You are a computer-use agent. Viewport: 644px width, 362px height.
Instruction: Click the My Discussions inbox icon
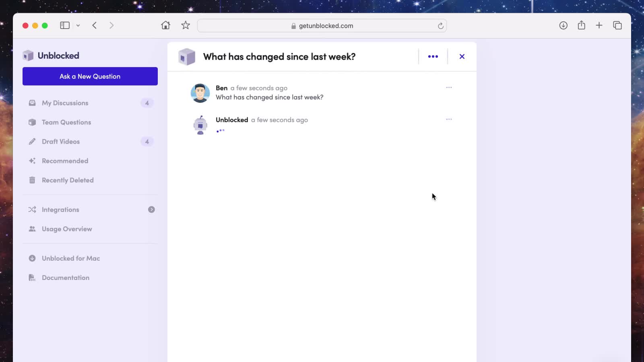point(32,103)
